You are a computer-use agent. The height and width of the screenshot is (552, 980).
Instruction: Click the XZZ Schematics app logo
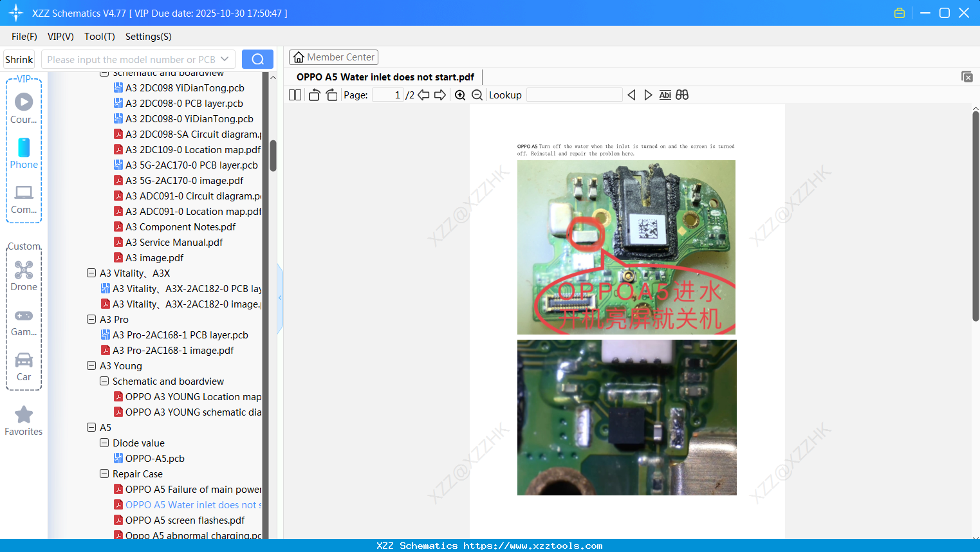(15, 13)
